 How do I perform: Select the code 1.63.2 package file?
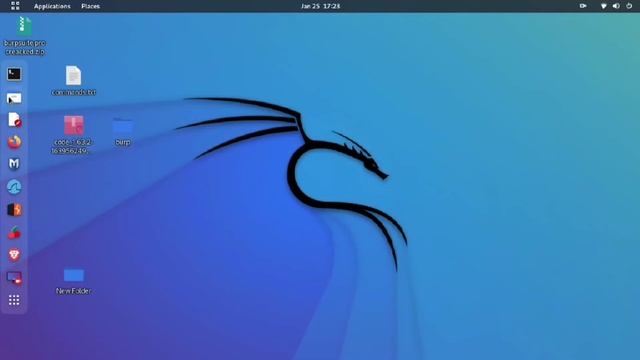[x=73, y=135]
